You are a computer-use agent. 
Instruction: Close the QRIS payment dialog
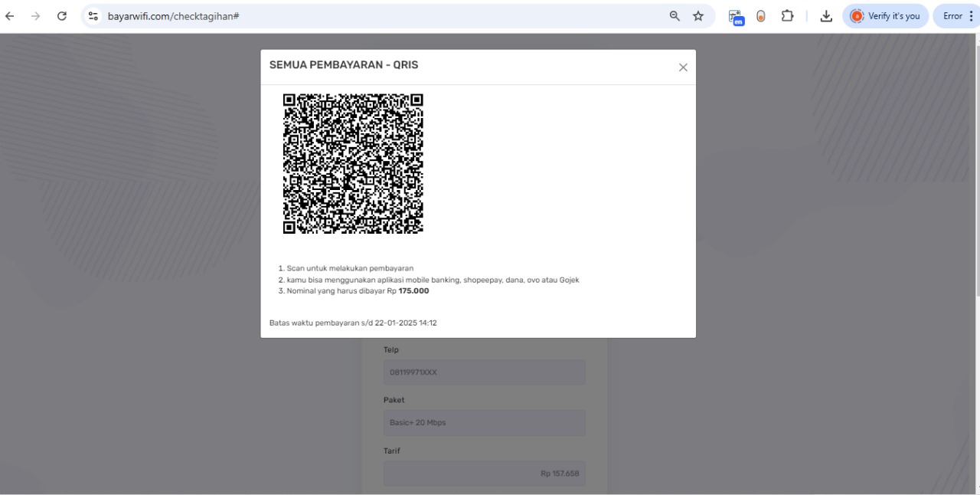pos(683,67)
